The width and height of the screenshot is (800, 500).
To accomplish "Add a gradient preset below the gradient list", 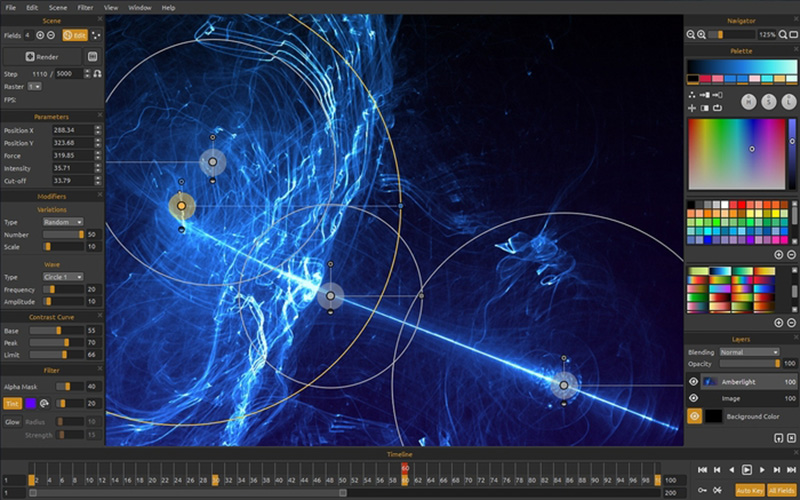I will click(779, 322).
